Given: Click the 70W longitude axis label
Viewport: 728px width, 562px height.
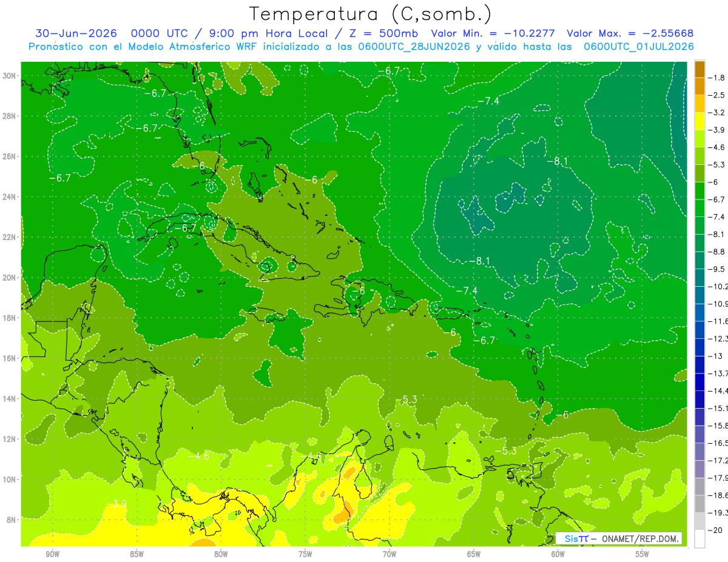Looking at the screenshot, I should tap(389, 555).
